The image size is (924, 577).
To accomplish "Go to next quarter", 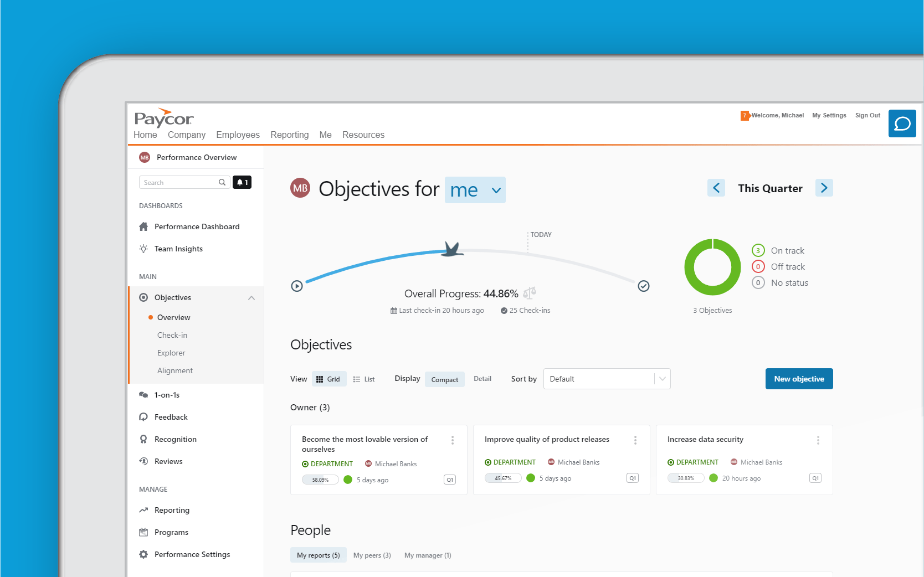I will pos(824,188).
